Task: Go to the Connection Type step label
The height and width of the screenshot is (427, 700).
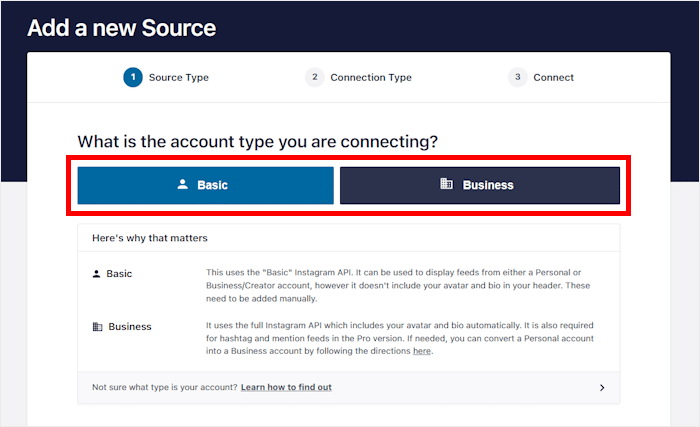Action: click(370, 77)
